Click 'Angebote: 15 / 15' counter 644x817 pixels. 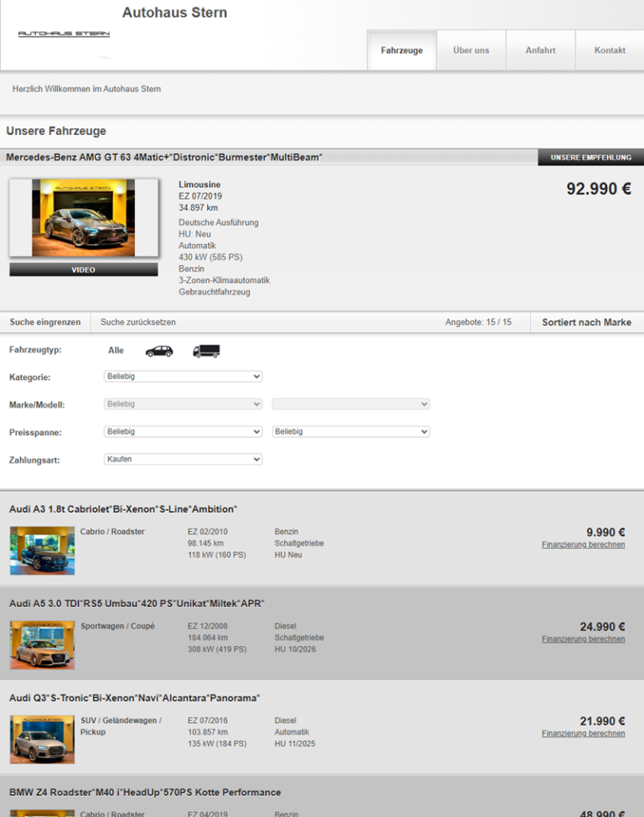click(x=478, y=322)
